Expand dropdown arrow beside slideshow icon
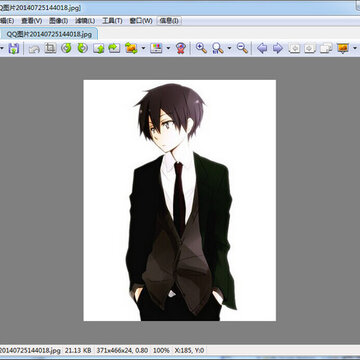 click(x=355, y=49)
